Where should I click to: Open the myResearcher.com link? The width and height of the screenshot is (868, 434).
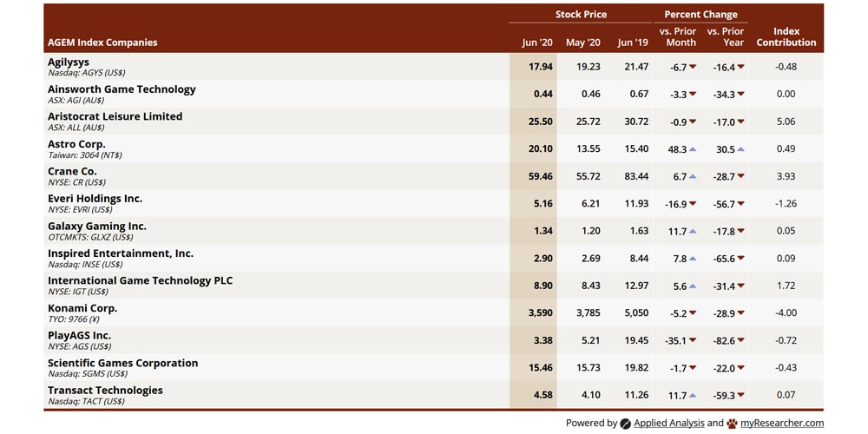[782, 423]
